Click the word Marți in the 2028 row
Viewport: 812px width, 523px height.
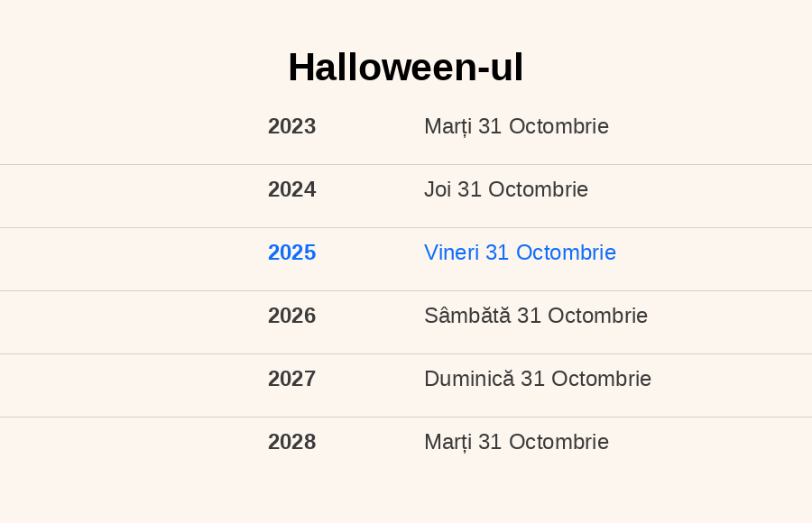point(448,443)
